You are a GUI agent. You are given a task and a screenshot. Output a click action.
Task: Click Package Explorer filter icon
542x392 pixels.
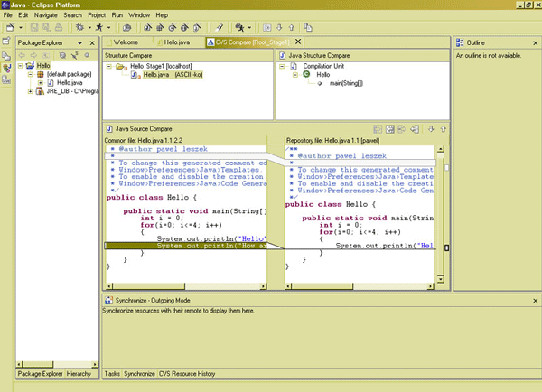click(62, 55)
